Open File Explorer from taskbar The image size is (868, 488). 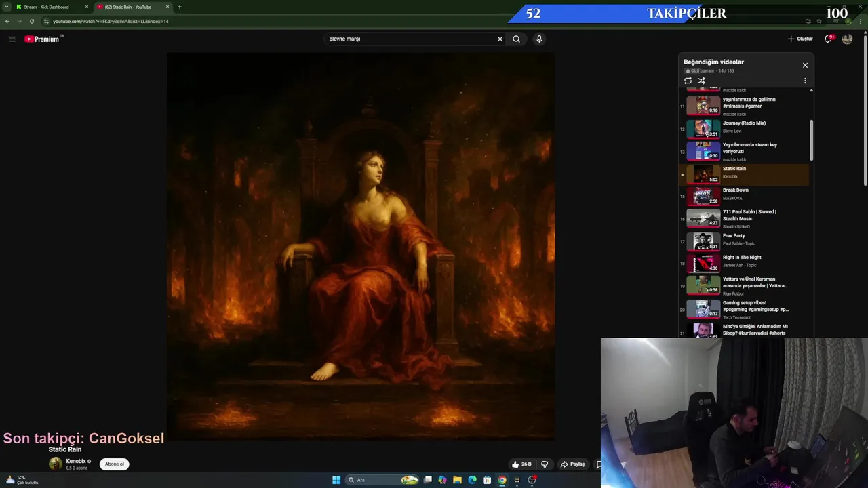[x=458, y=480]
